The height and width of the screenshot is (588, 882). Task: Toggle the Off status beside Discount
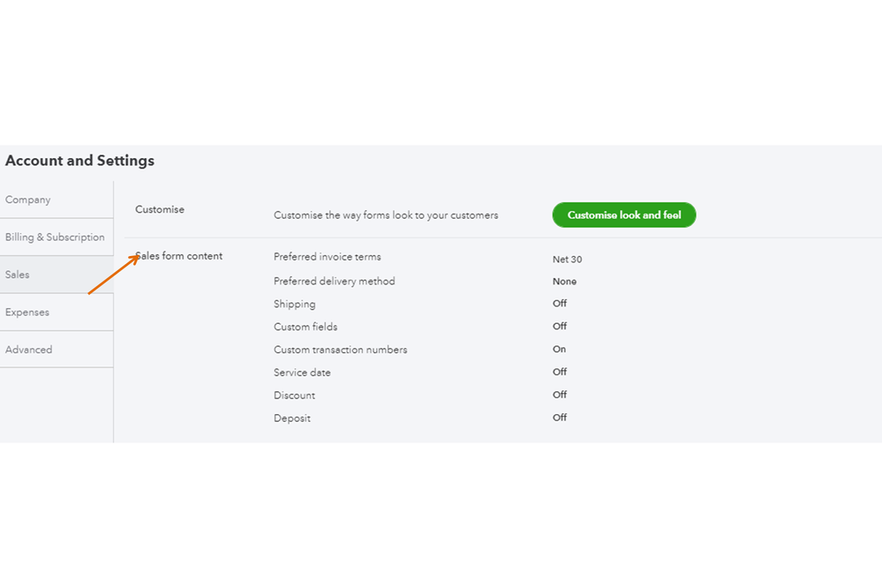tap(560, 395)
